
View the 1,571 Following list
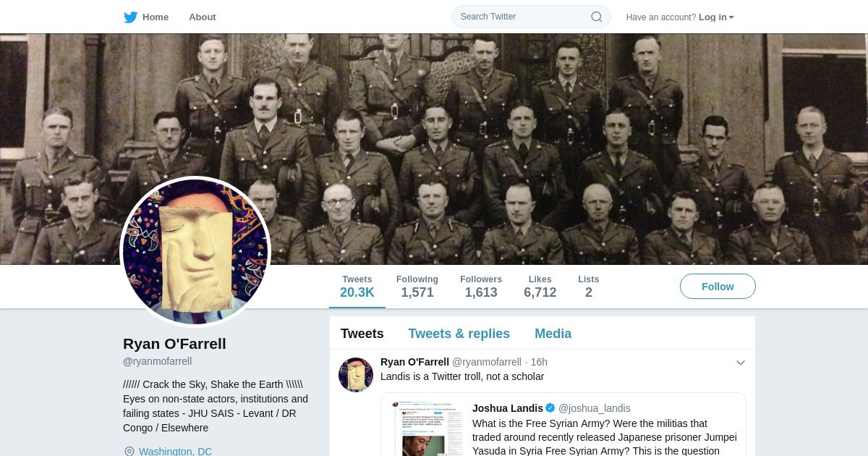click(x=417, y=287)
